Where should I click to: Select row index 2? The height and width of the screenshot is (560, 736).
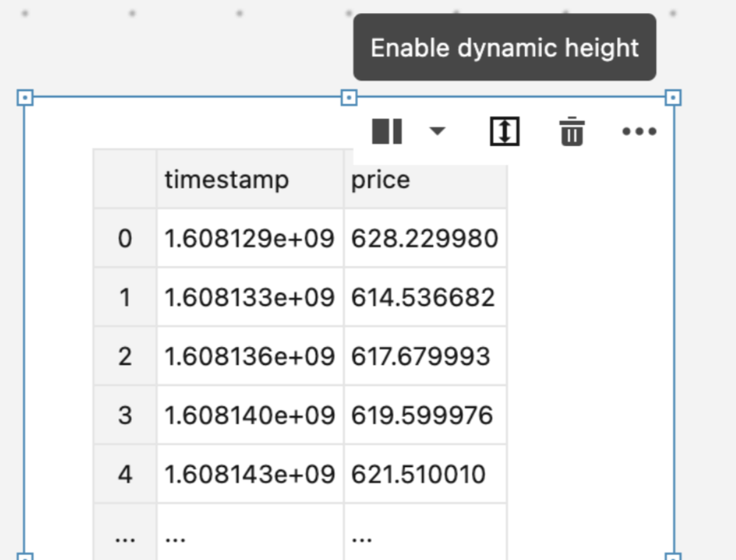coord(124,356)
